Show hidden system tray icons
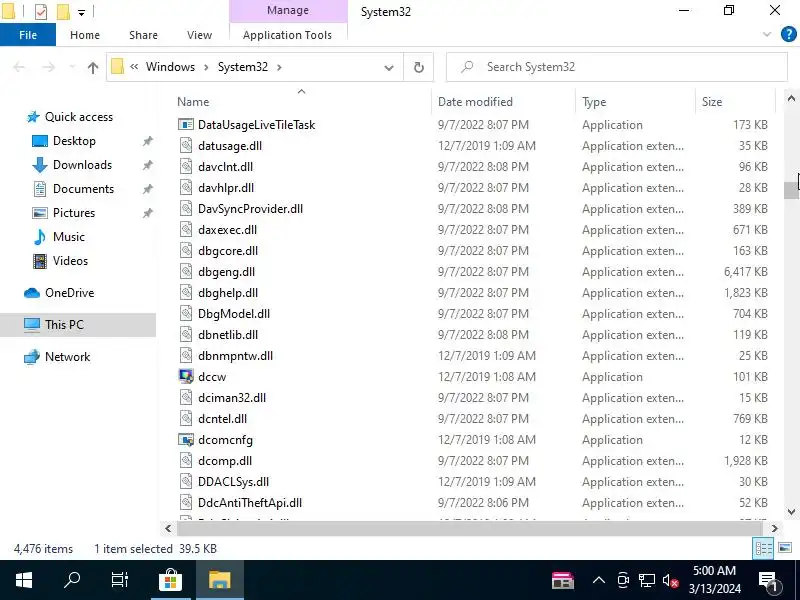800x600 pixels. tap(599, 580)
